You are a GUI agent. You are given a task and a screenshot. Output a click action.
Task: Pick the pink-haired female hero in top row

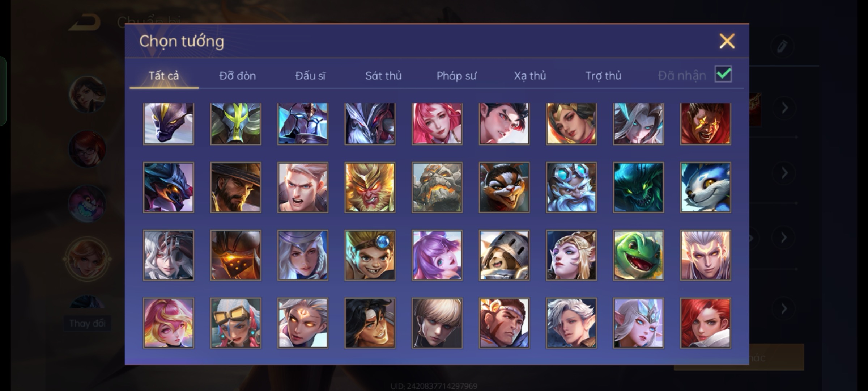click(x=437, y=123)
